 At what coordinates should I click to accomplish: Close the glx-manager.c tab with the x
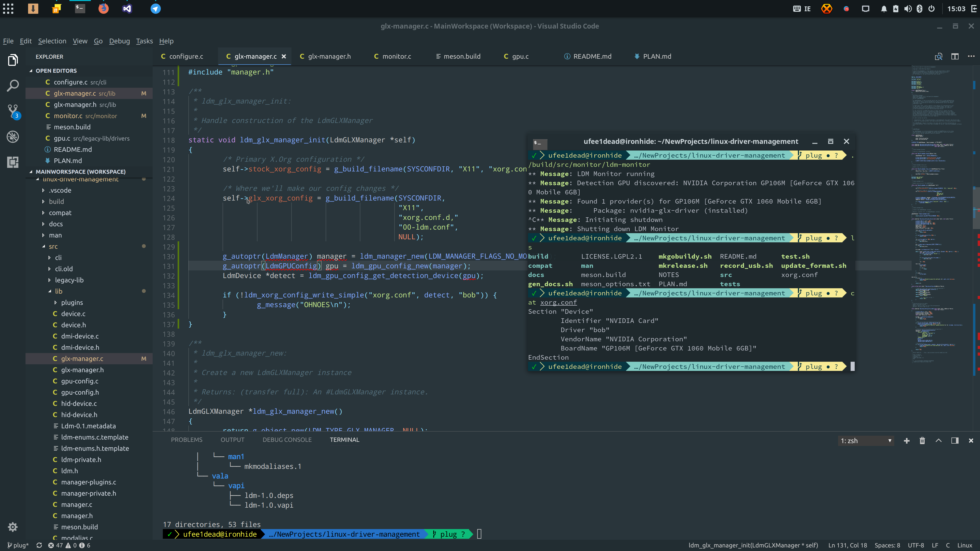pos(284,56)
